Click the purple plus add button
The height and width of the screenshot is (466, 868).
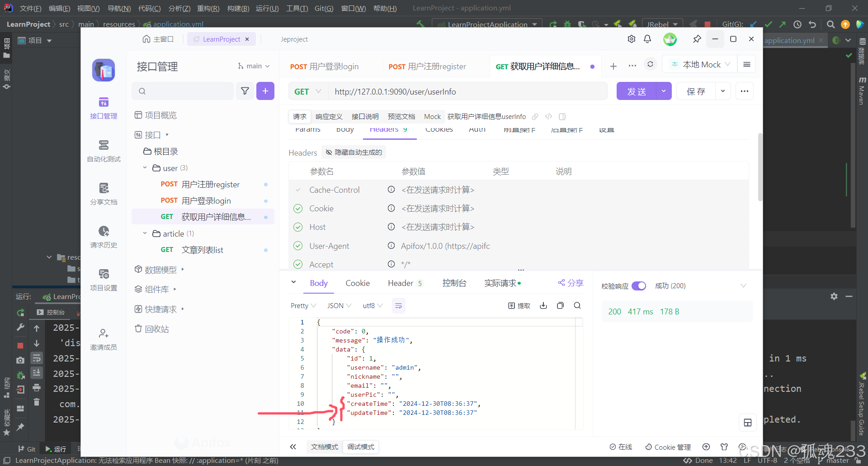point(265,91)
